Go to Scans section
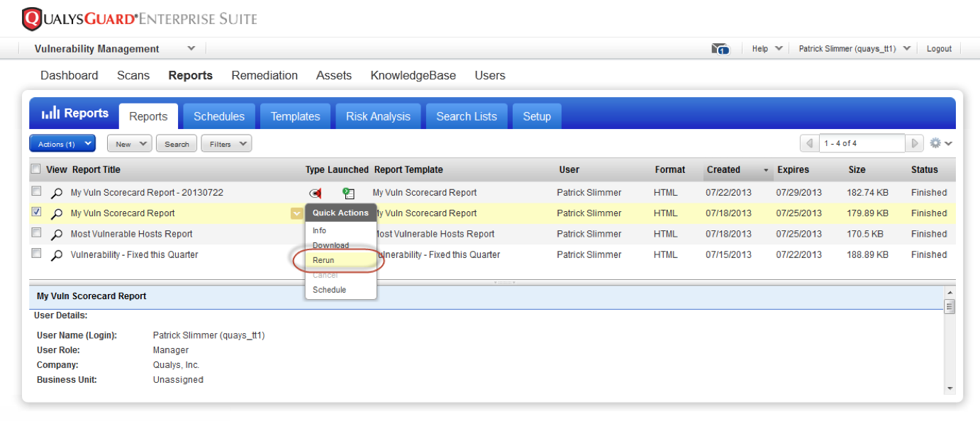Image resolution: width=980 pixels, height=421 pixels. 133,75
